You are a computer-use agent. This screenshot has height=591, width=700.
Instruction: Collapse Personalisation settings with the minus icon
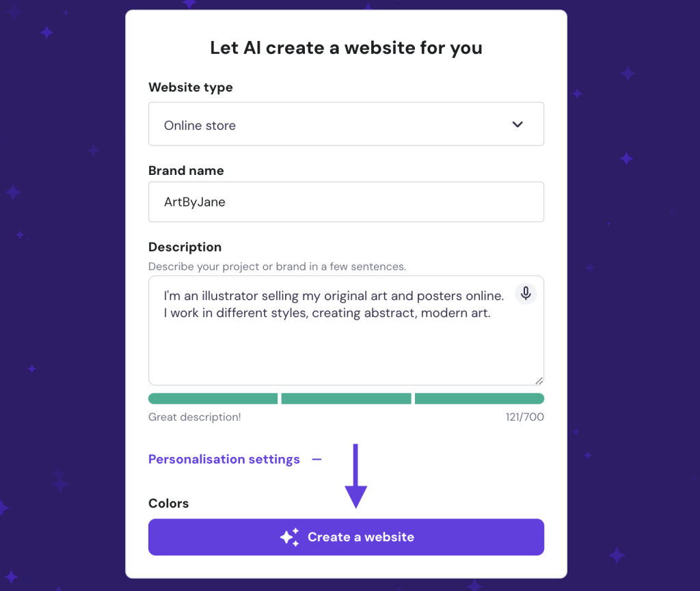pos(316,459)
